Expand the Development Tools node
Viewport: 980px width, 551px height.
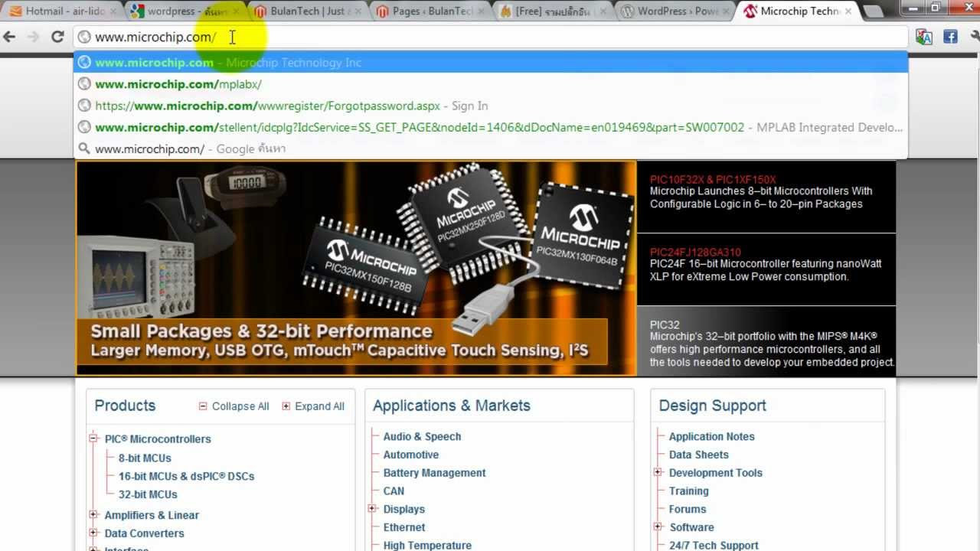658,472
